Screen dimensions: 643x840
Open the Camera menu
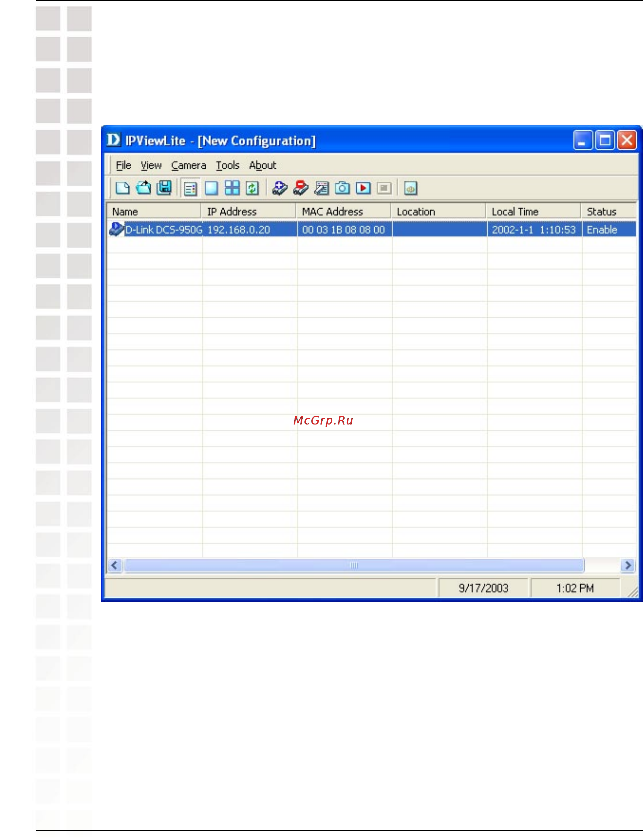[x=188, y=166]
